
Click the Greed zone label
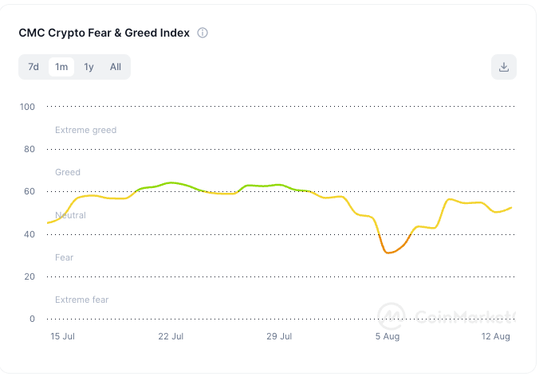[x=68, y=172]
